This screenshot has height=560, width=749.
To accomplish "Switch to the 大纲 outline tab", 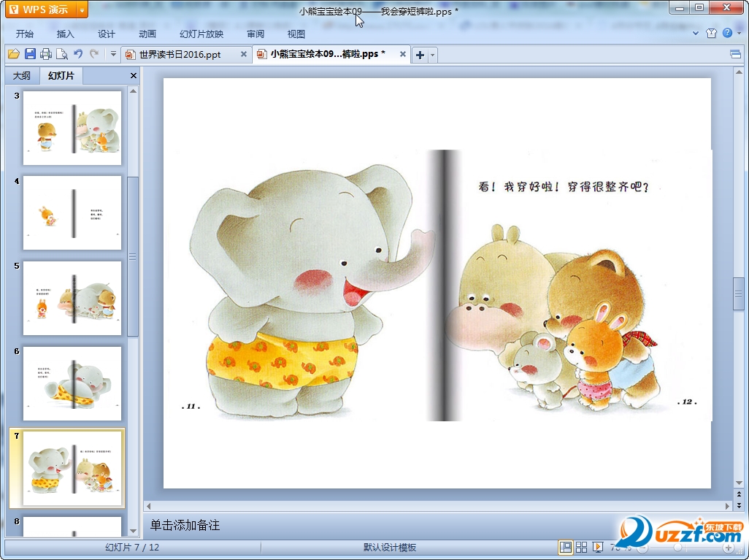I will point(21,75).
